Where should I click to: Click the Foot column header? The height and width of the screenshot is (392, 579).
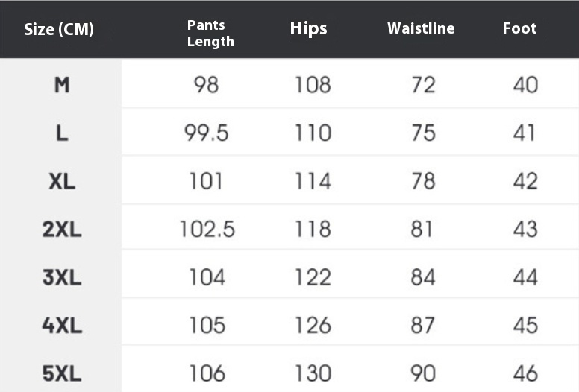pyautogui.click(x=519, y=28)
